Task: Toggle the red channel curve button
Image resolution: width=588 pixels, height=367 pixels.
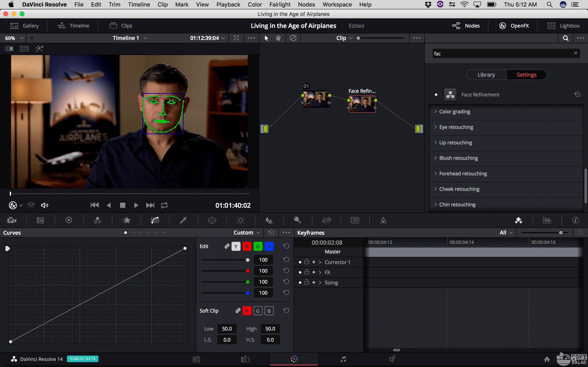Action: [x=247, y=246]
